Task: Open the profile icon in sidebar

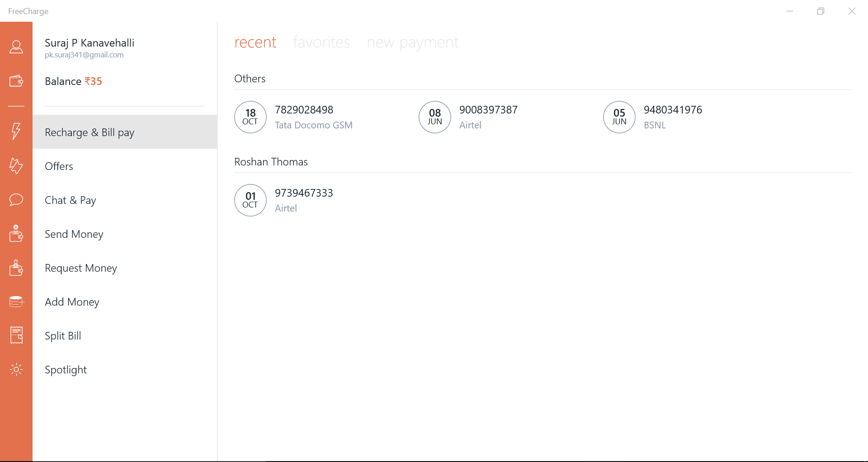Action: (x=16, y=47)
